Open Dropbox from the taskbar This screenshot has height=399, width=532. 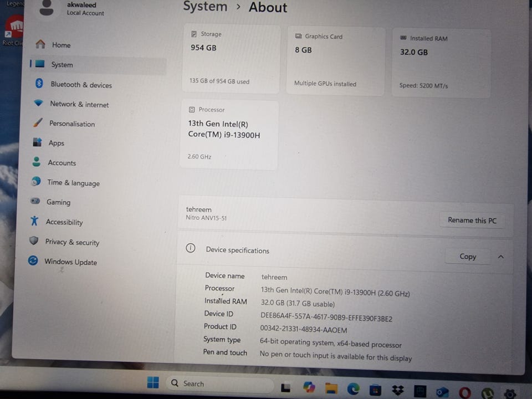coord(398,391)
